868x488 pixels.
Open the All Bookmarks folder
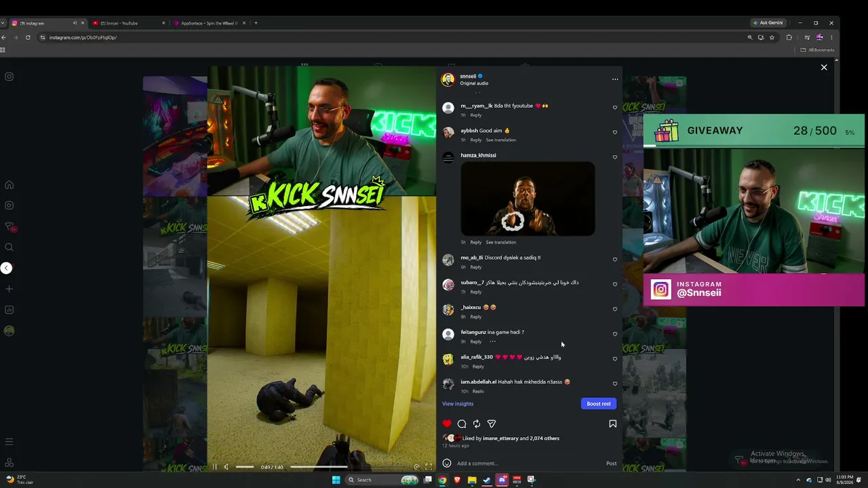(817, 50)
